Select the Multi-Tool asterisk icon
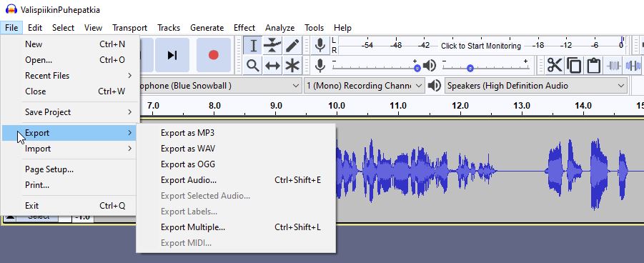Image resolution: width=644 pixels, height=263 pixels. (292, 65)
